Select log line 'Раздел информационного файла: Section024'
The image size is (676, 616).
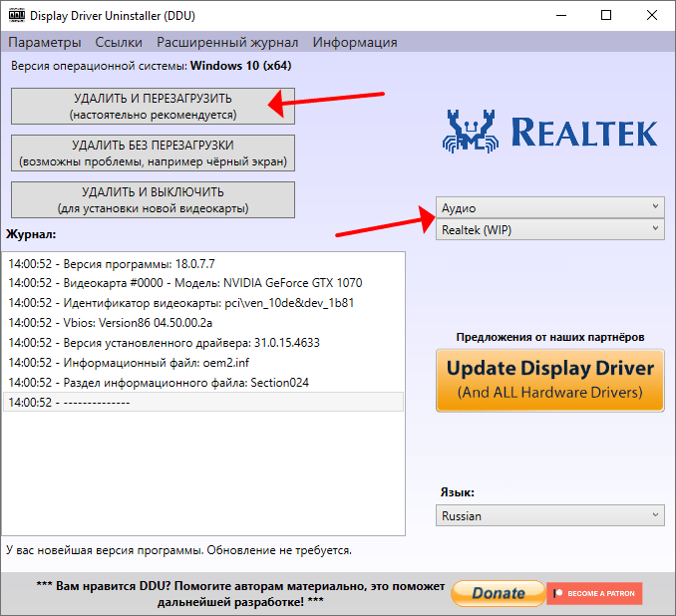pos(203,382)
